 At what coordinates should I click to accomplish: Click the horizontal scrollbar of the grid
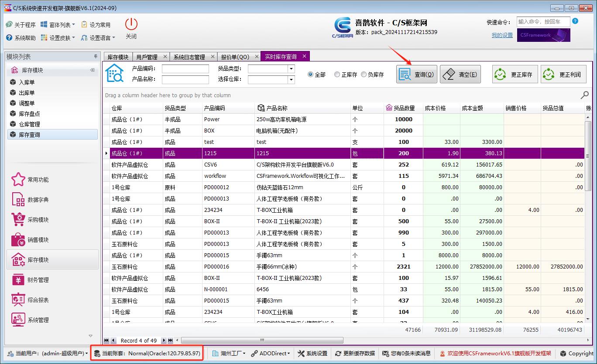tap(262, 340)
